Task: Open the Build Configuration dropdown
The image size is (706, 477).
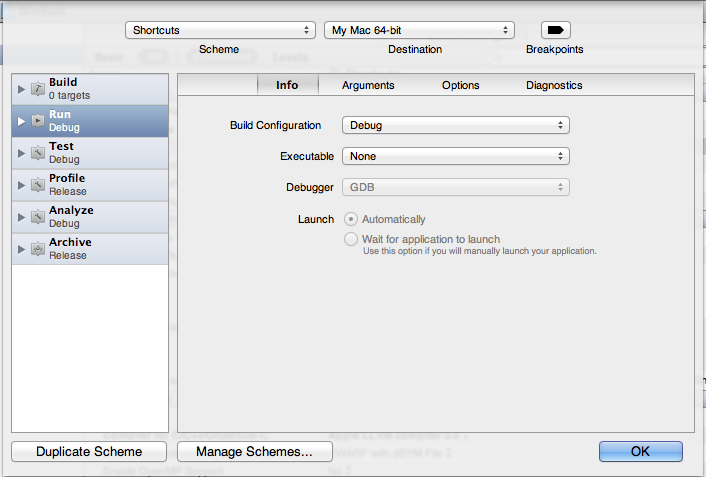Action: pos(455,125)
